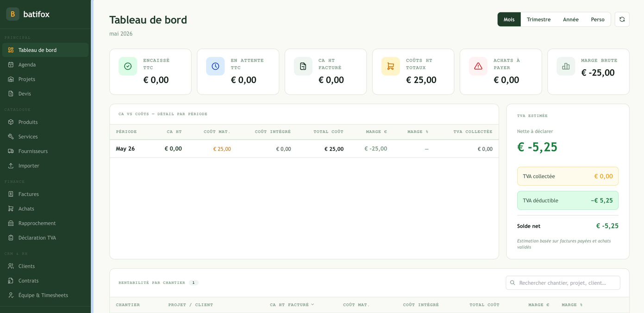
Task: Open the Contrats page
Action: pyautogui.click(x=45, y=281)
